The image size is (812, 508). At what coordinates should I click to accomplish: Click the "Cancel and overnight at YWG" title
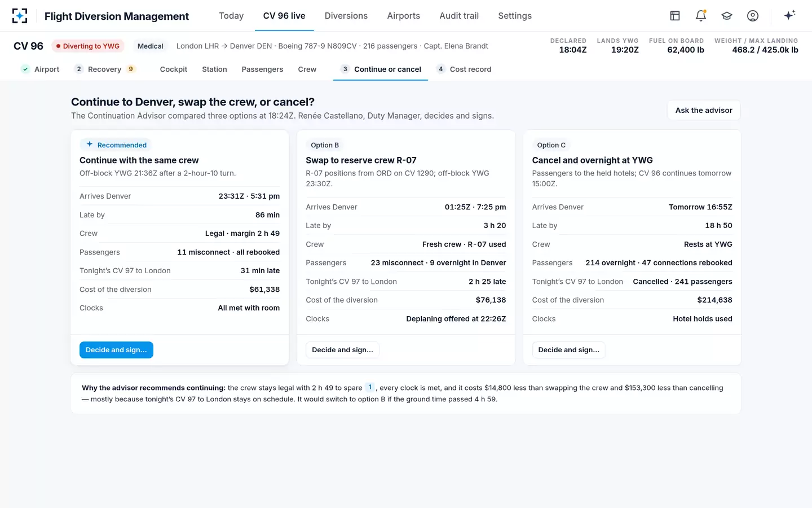point(593,160)
